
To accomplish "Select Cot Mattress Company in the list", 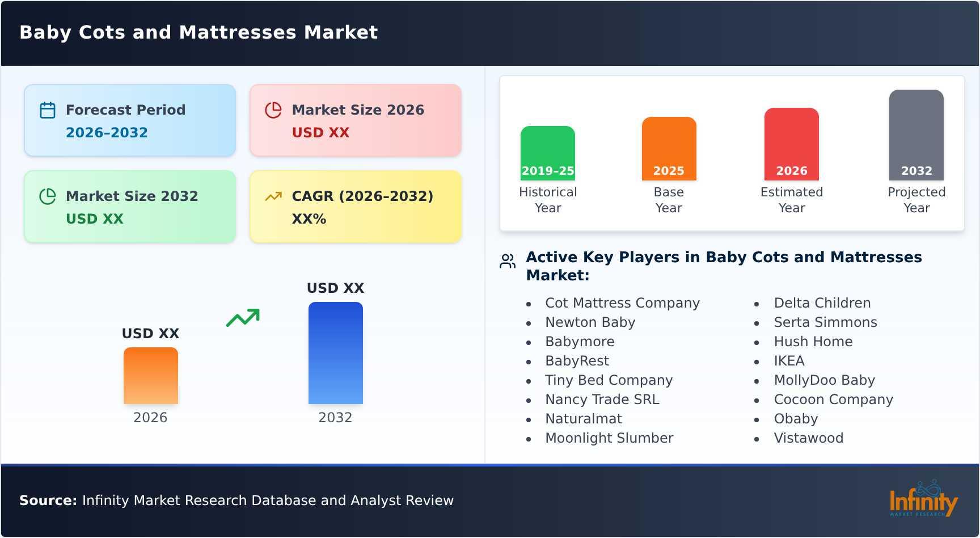I will click(623, 303).
